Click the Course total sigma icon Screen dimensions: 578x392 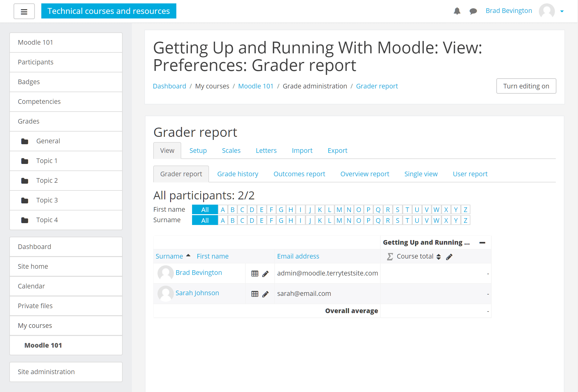tap(390, 256)
